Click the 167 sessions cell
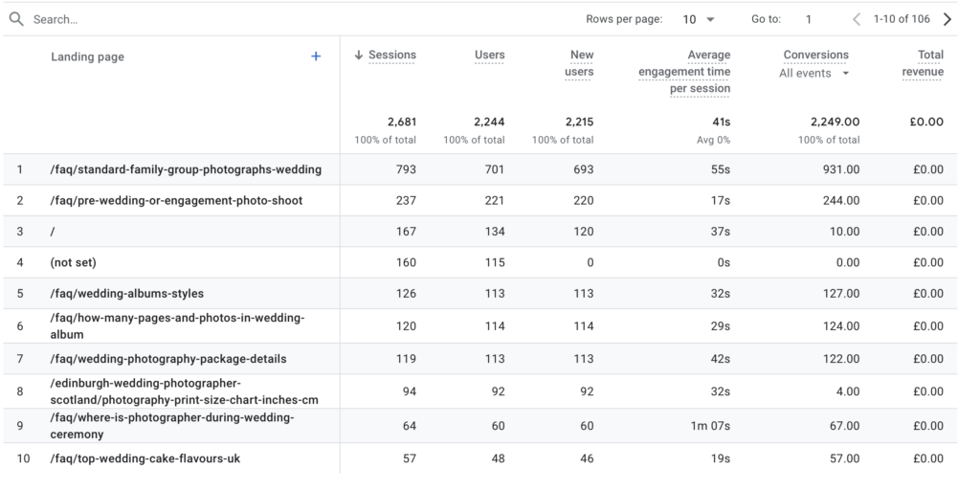 coord(406,231)
